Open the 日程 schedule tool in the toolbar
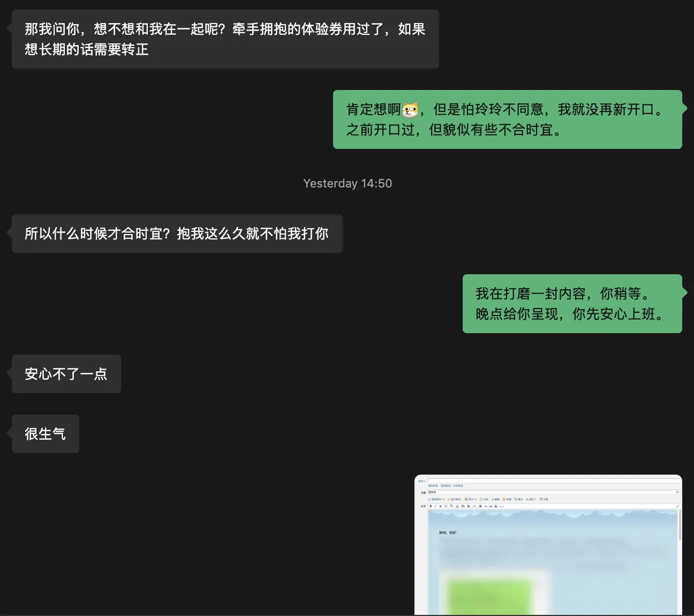Image resolution: width=694 pixels, height=616 pixels. (x=544, y=499)
